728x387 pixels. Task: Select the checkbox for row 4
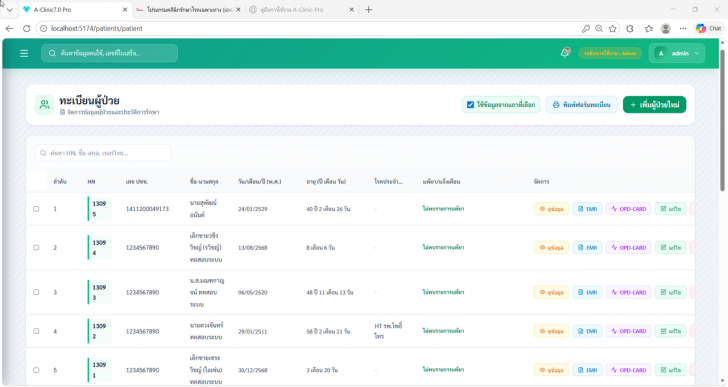[x=36, y=331]
